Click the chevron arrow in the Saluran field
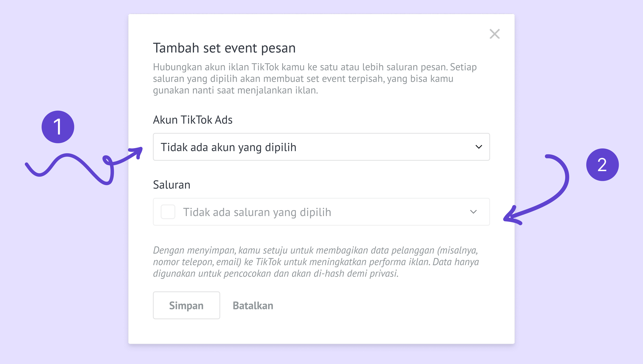643x364 pixels. coord(473,212)
